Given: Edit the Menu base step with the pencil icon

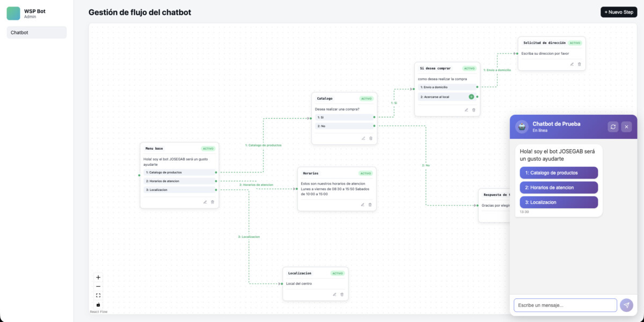Looking at the screenshot, I should [x=204, y=202].
